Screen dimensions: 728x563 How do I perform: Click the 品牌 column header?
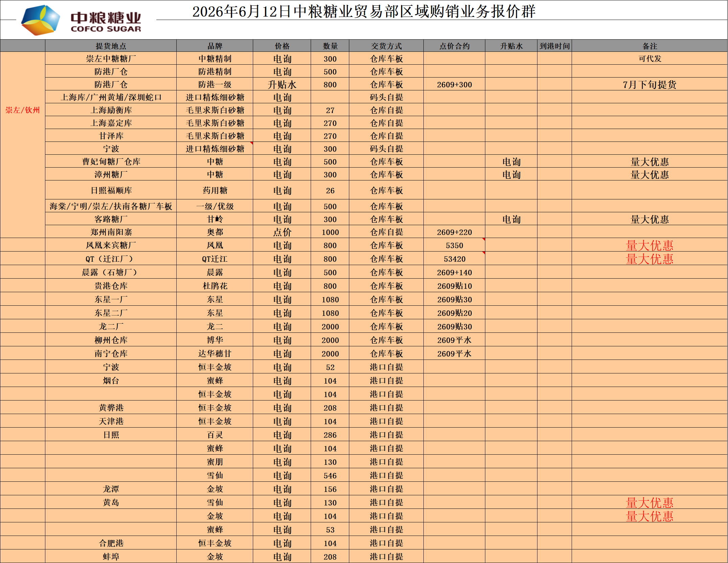[215, 46]
